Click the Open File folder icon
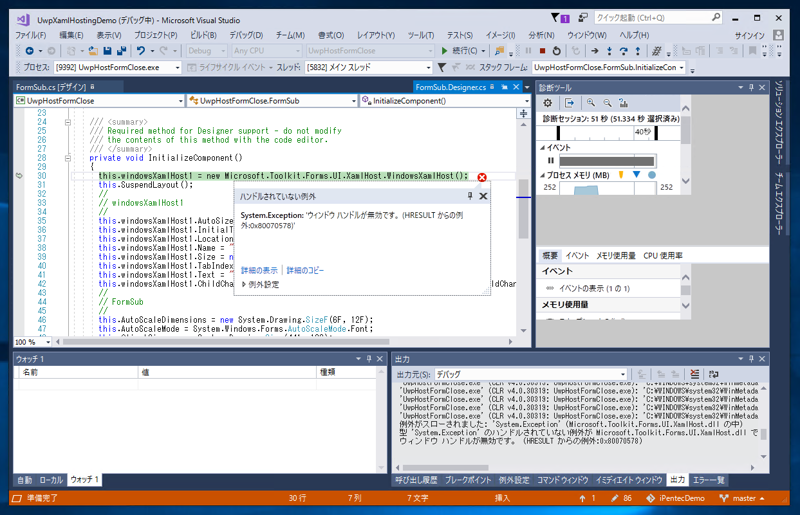 pos(93,51)
